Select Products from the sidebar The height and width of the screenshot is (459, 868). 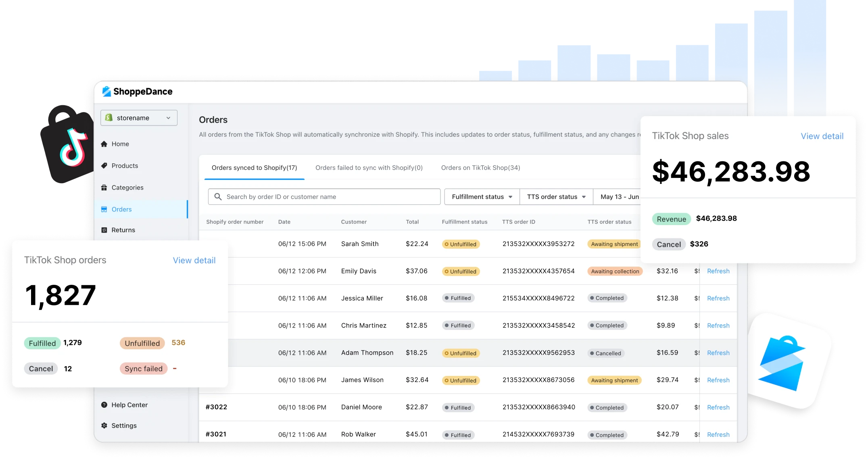pyautogui.click(x=124, y=165)
